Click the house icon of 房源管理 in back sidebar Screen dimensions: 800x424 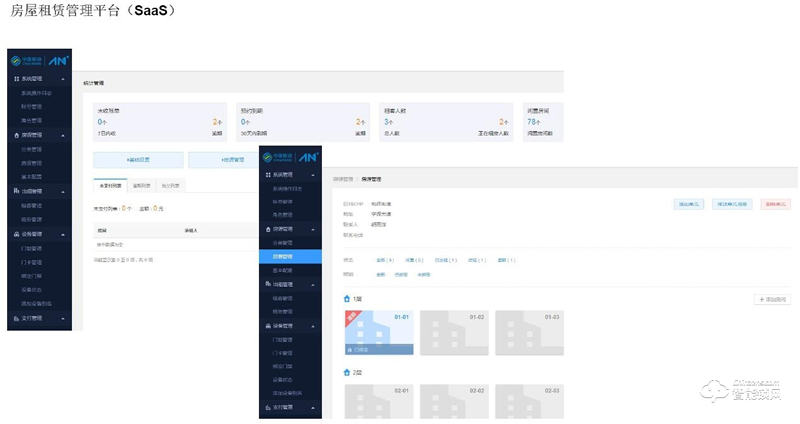(x=15, y=134)
